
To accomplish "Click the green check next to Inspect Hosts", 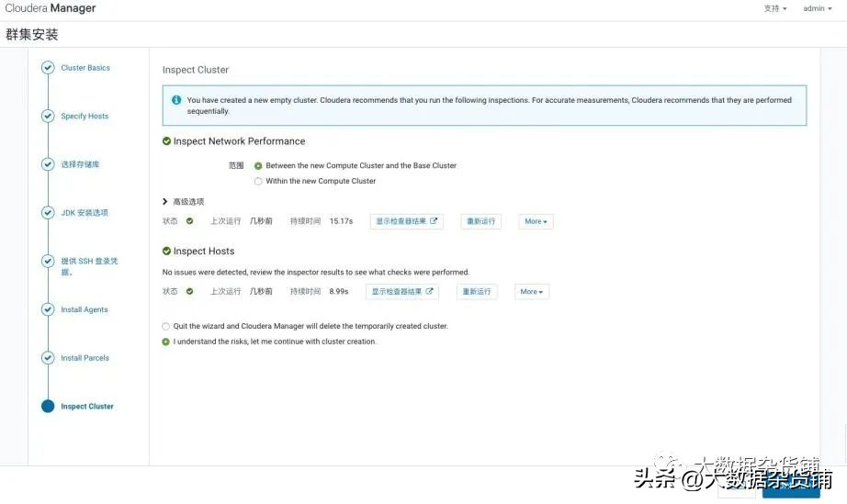I will tap(166, 251).
